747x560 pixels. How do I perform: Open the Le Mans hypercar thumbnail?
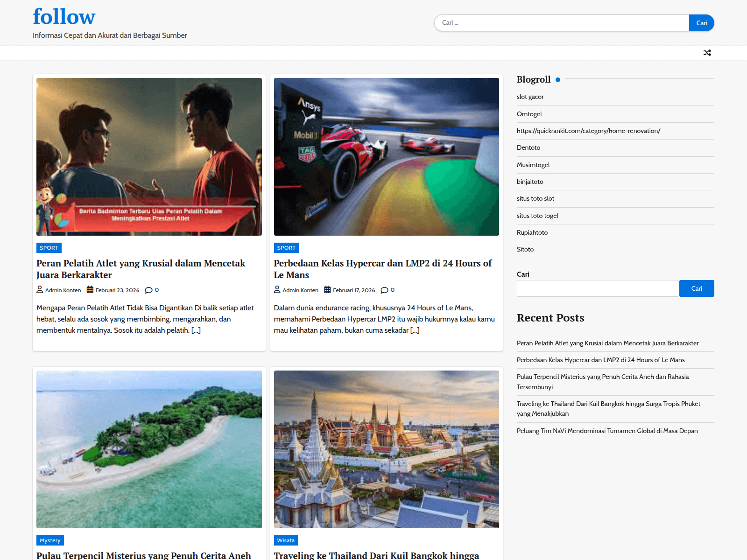(387, 157)
